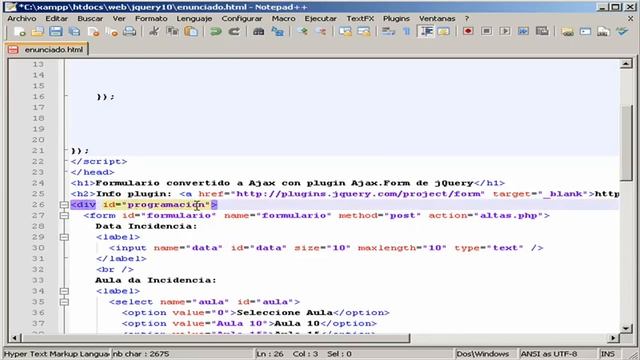Redo the edit with Redo arrow
The width and height of the screenshot is (640, 360).
coord(234,31)
